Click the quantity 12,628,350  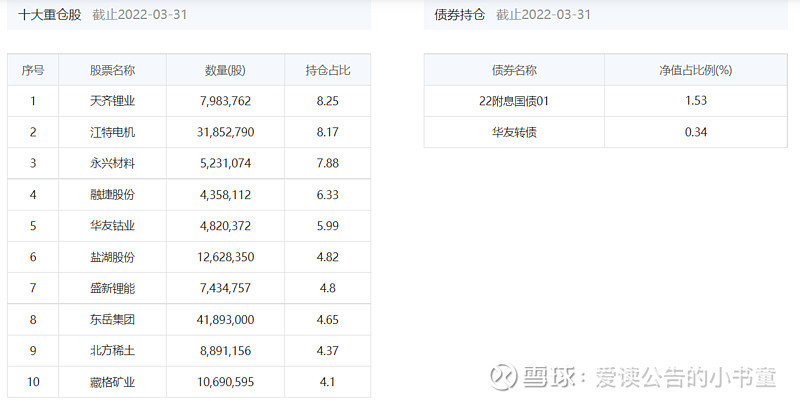[226, 257]
